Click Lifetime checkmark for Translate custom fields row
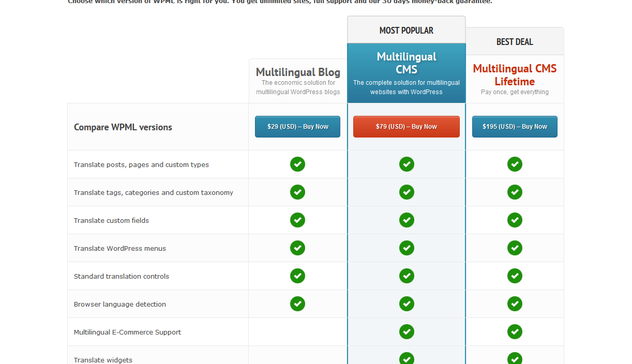 pos(515,220)
